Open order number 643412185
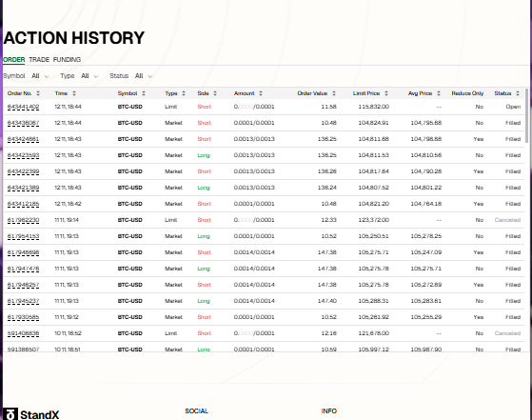The image size is (532, 420). pyautogui.click(x=24, y=204)
